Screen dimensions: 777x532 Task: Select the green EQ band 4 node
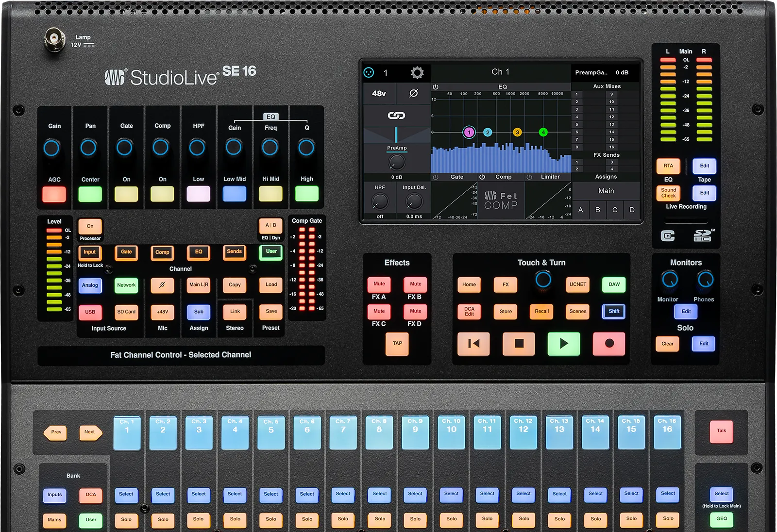point(543,132)
